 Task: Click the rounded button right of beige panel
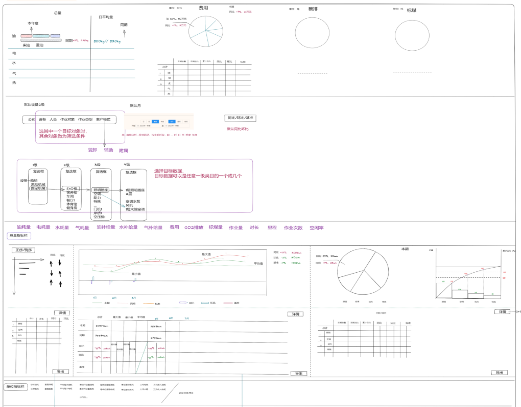(240, 118)
